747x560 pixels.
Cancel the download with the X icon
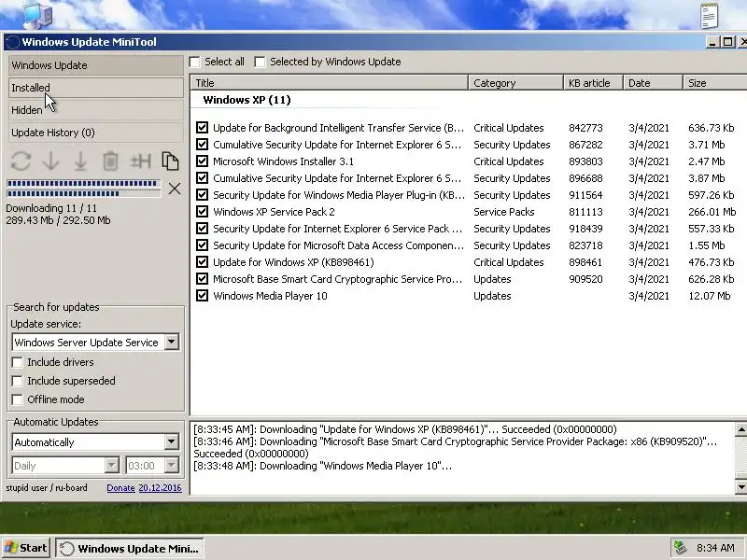[175, 189]
